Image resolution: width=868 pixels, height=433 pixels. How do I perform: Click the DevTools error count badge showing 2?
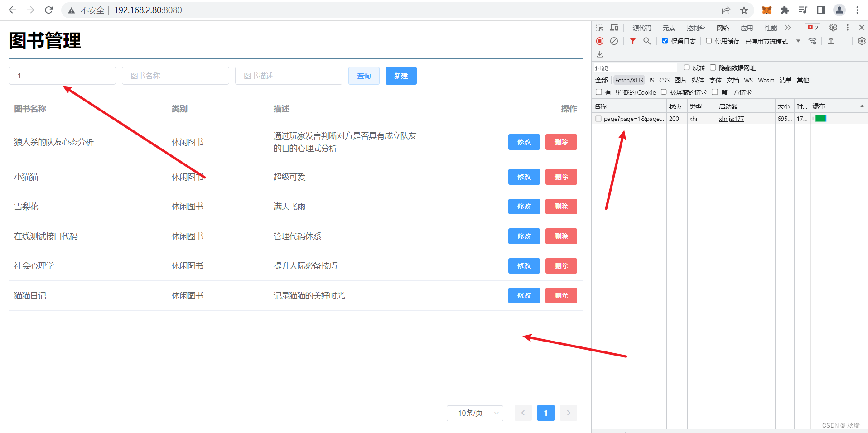(813, 28)
